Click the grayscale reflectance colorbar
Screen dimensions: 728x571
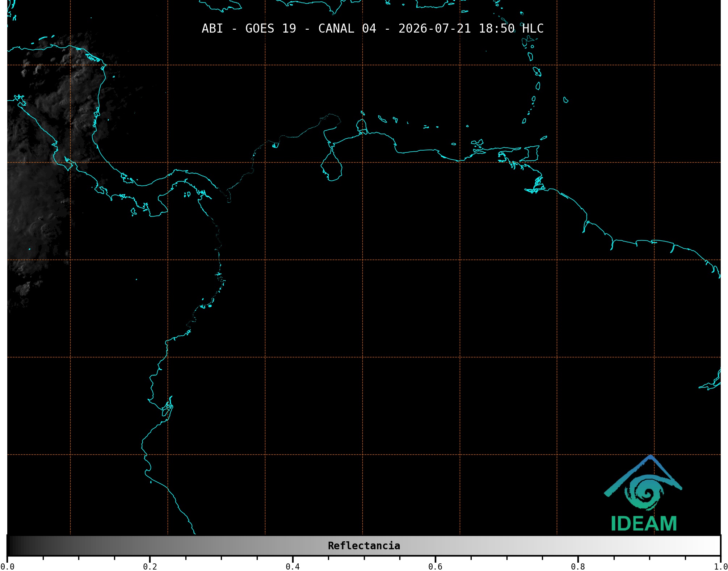(x=364, y=546)
